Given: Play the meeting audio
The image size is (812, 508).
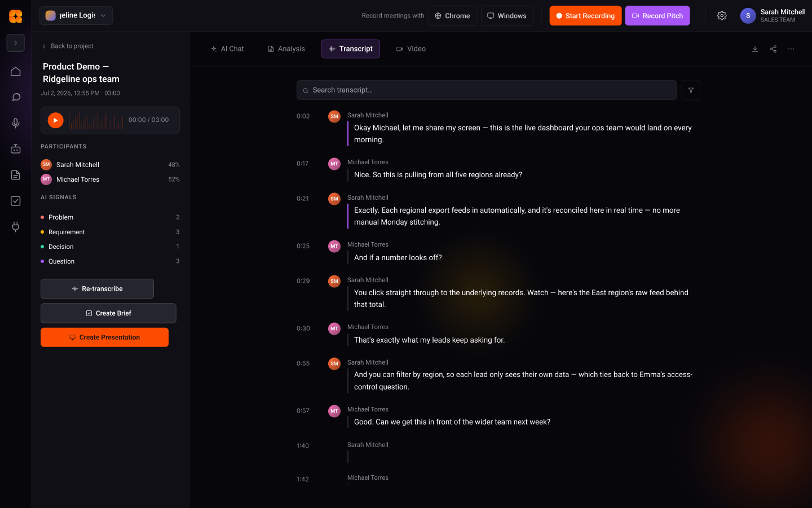Looking at the screenshot, I should tap(55, 120).
